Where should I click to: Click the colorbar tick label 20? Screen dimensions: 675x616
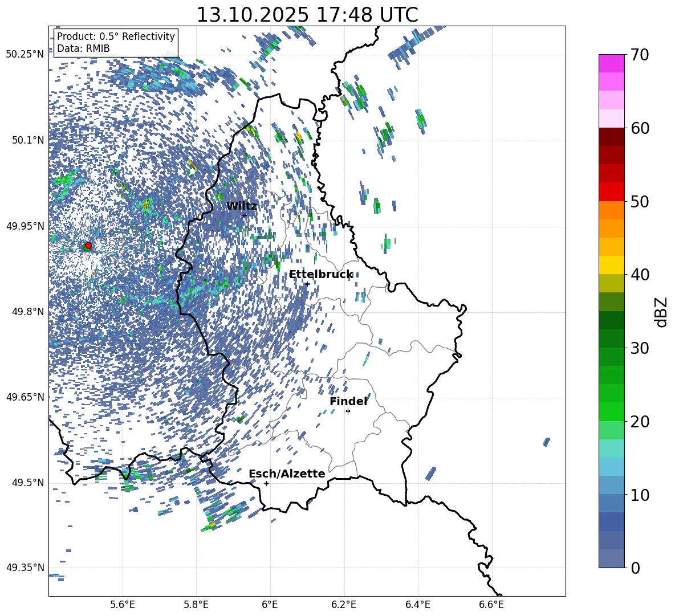tap(640, 421)
